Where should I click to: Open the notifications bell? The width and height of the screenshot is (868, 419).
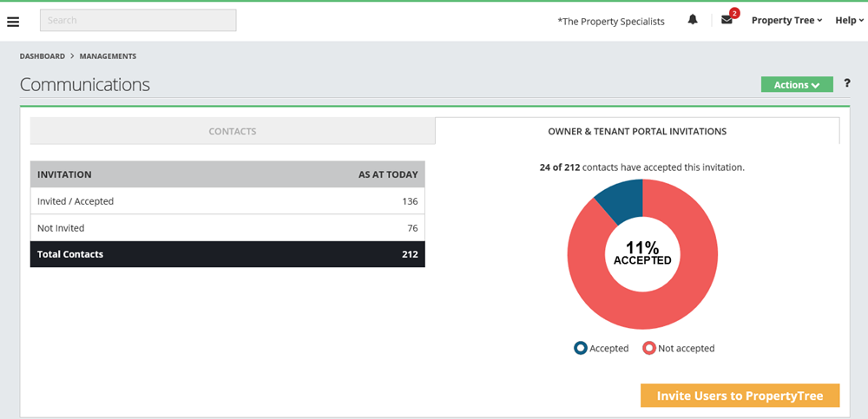coord(693,20)
